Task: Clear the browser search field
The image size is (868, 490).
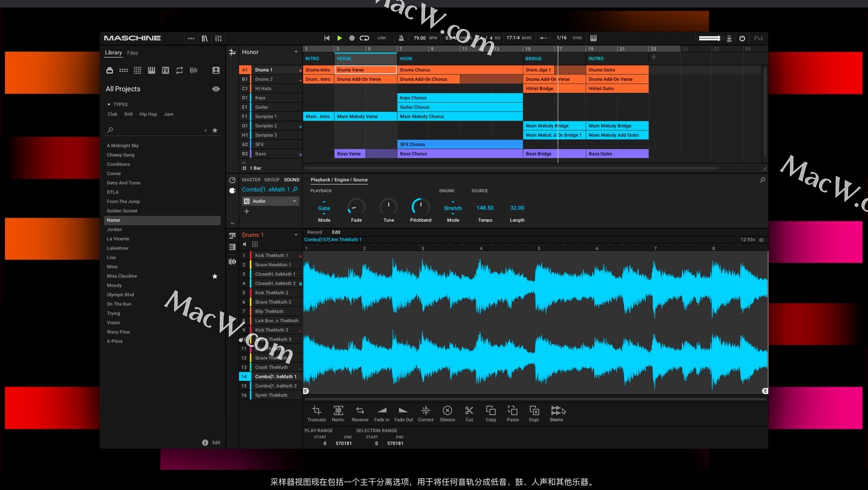Action: pyautogui.click(x=205, y=131)
